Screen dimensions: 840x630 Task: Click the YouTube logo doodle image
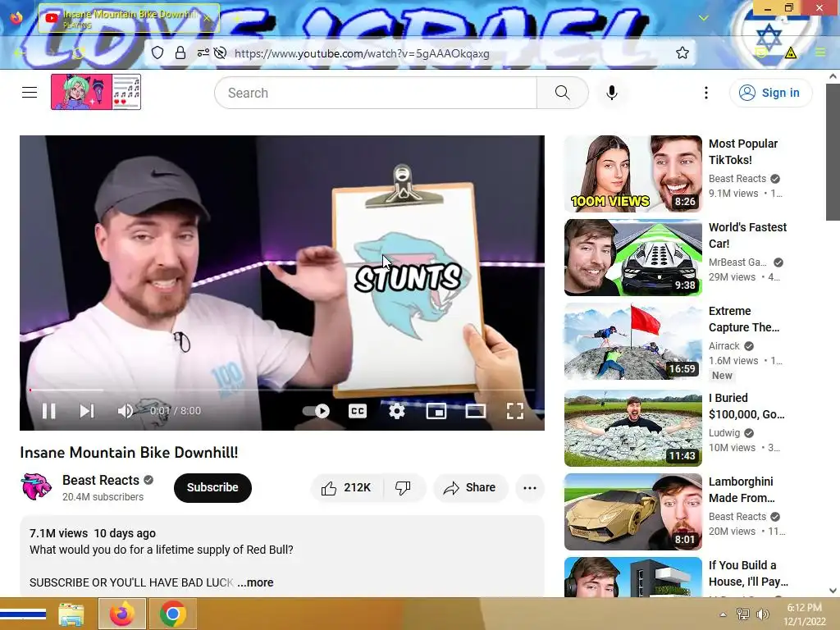(96, 92)
